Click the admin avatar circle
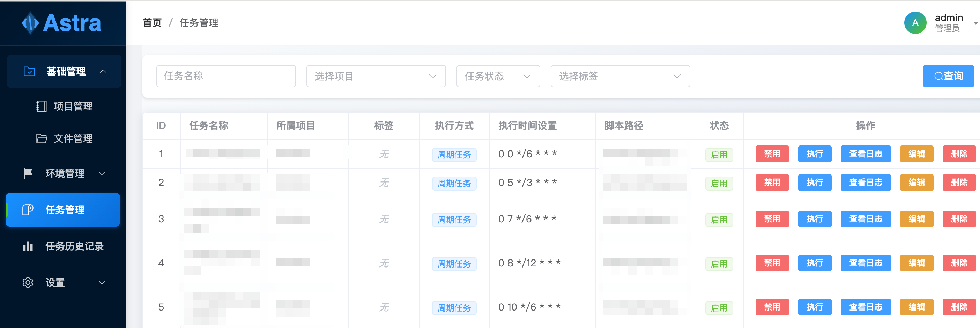 tap(915, 23)
